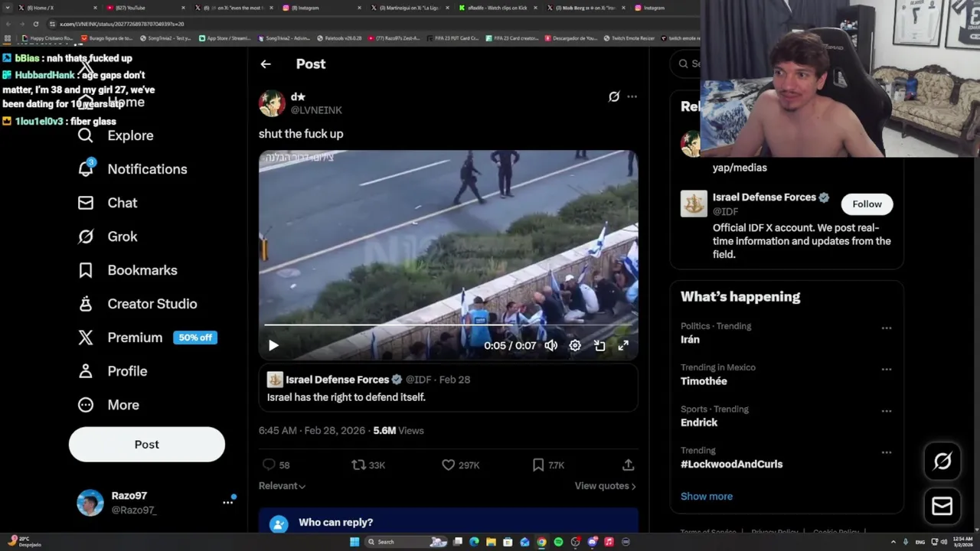The image size is (980, 551).
Task: Open Chat envelope in sidebar
Action: point(107,203)
